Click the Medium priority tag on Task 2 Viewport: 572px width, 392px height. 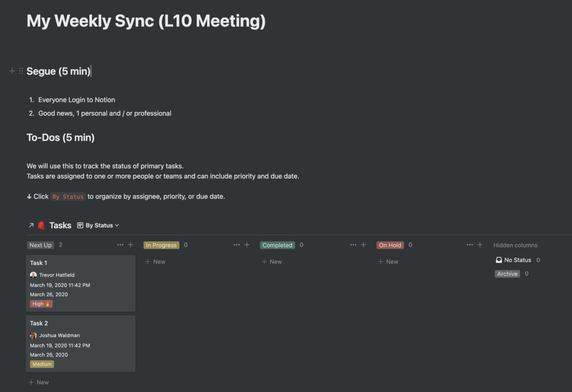click(42, 364)
